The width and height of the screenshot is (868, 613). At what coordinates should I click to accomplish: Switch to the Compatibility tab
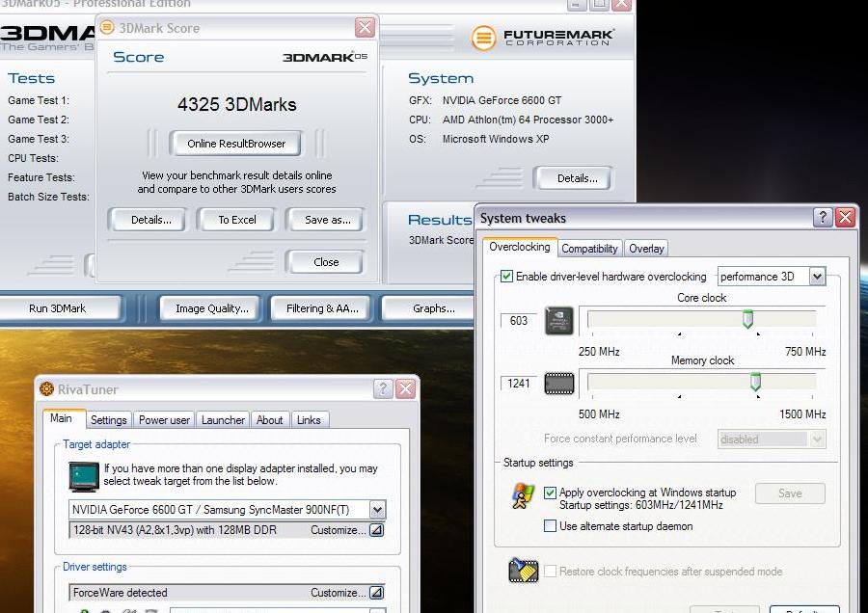(589, 249)
